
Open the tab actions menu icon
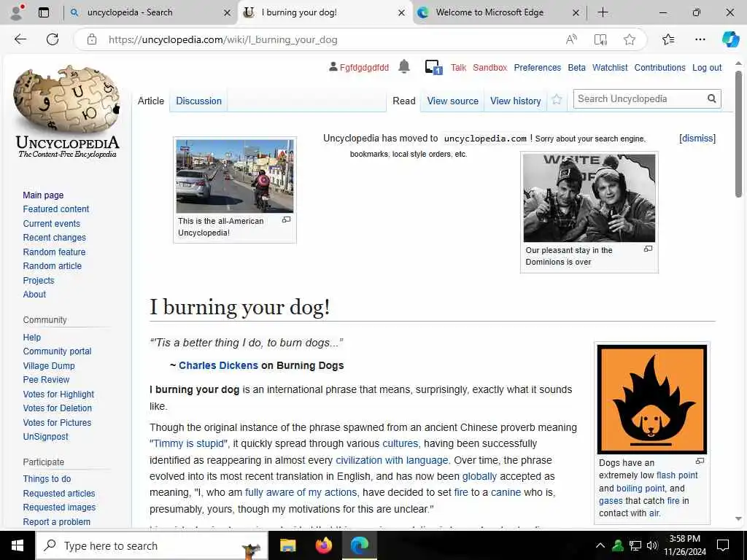point(44,12)
